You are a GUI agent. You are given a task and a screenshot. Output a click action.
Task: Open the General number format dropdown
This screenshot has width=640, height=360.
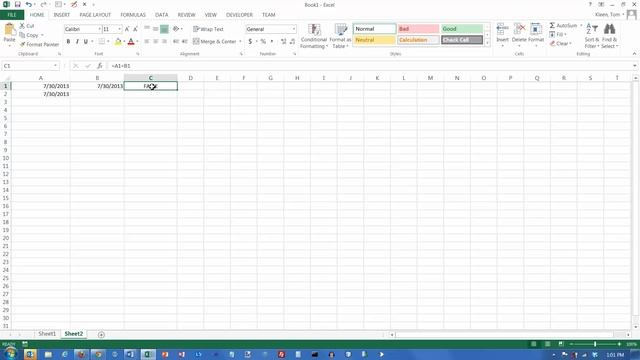pos(293,29)
